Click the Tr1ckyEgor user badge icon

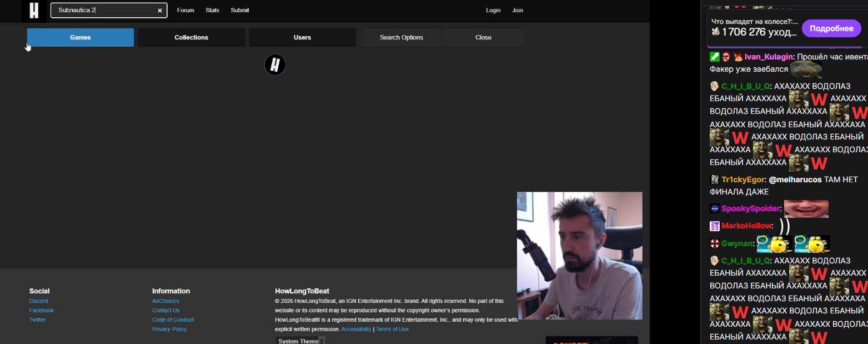715,180
